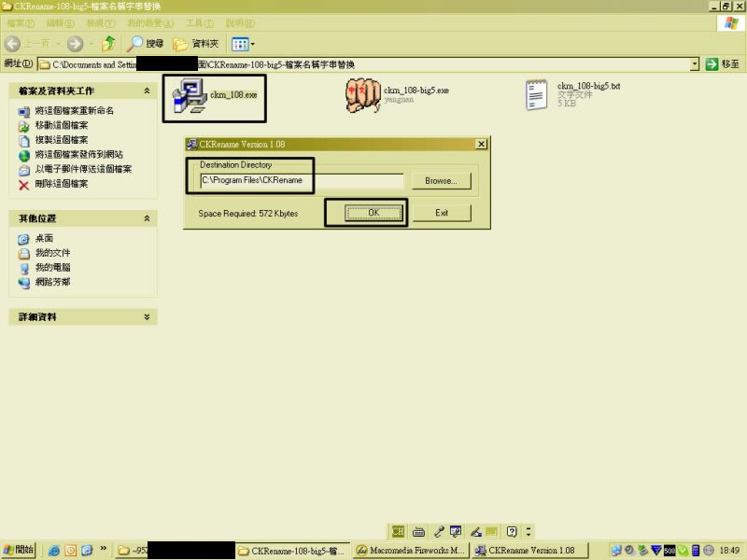This screenshot has height=560, width=747.
Task: Click the green checkmark tray icon
Action: (683, 550)
